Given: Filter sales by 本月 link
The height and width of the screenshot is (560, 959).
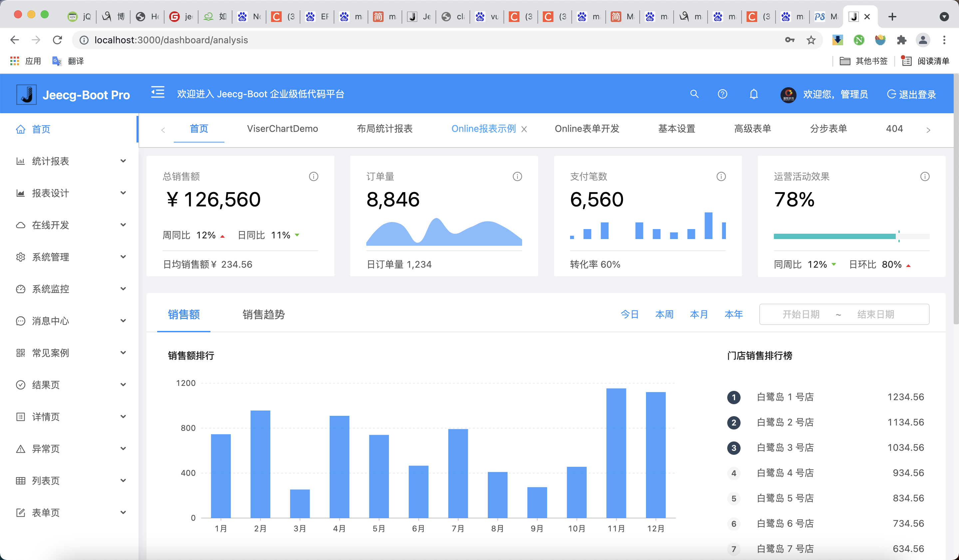Looking at the screenshot, I should [x=699, y=314].
